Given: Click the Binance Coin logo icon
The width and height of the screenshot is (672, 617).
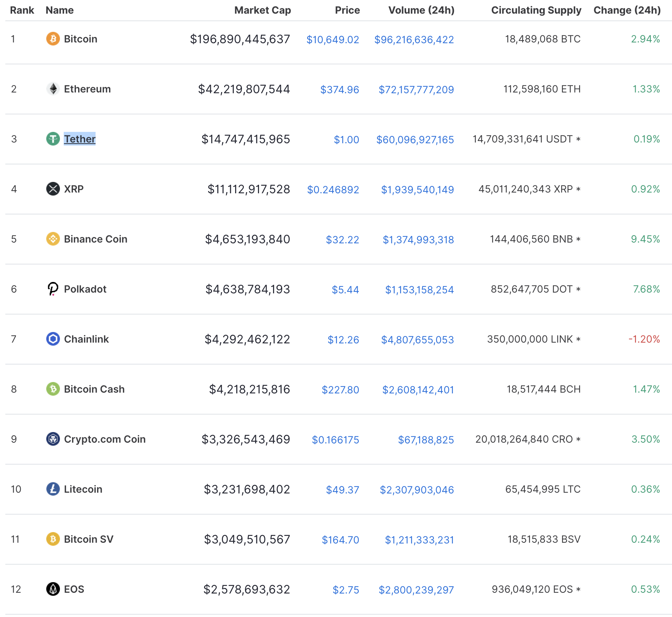Looking at the screenshot, I should coord(53,239).
